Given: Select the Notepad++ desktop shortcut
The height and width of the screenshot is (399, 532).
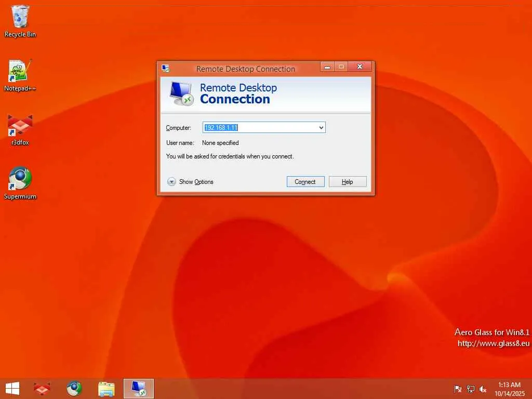Looking at the screenshot, I should (x=20, y=75).
